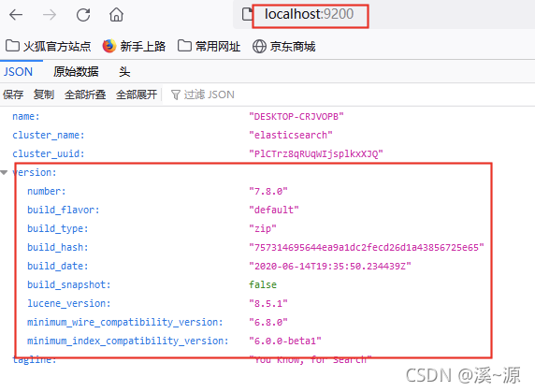This screenshot has width=535, height=392.
Task: Select the minimum_wire_compatibility_version key
Action: tap(125, 322)
